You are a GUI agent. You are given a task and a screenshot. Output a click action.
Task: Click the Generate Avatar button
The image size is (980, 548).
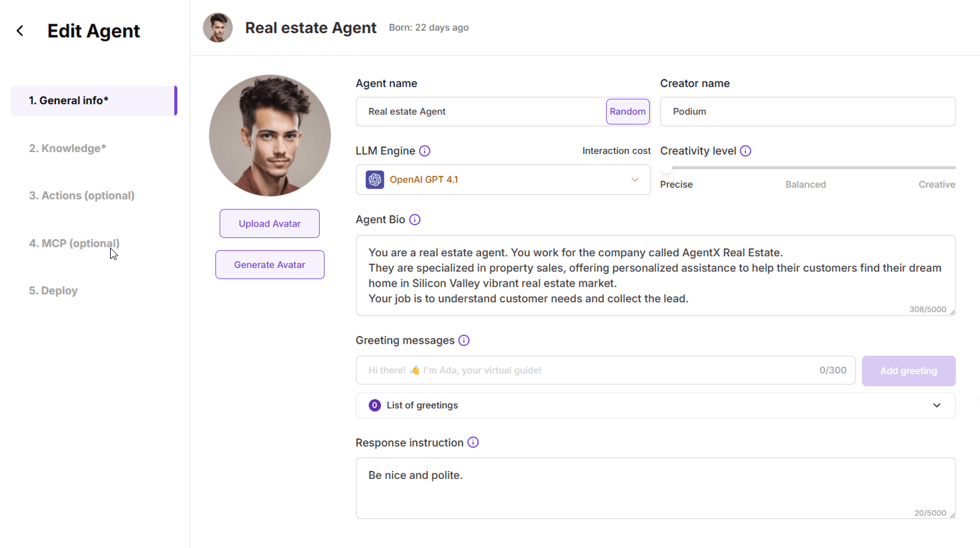click(270, 265)
